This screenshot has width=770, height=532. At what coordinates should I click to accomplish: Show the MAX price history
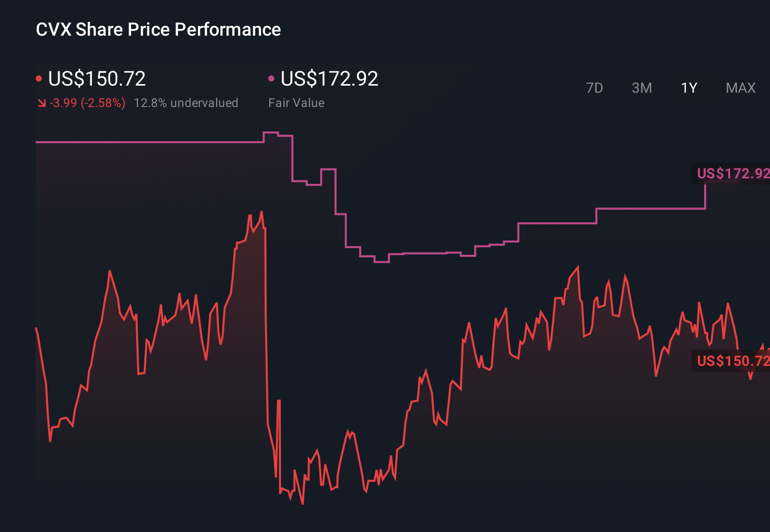coord(740,88)
